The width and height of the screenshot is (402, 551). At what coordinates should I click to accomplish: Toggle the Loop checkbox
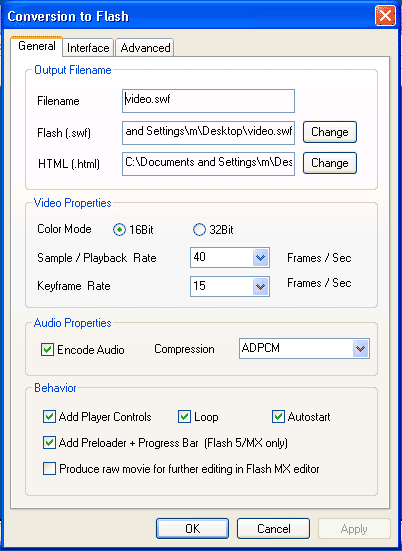point(184,417)
